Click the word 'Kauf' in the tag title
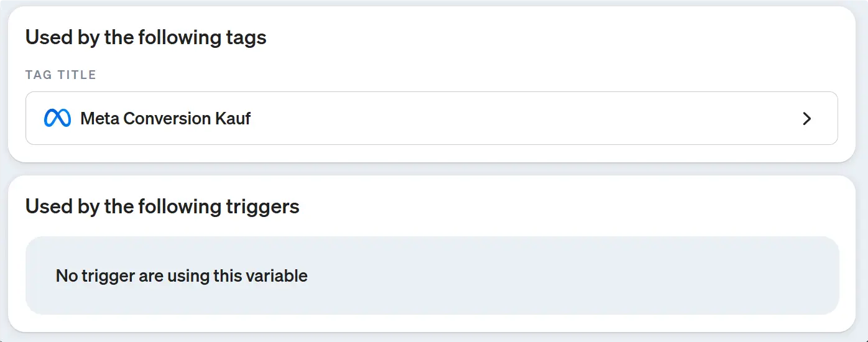This screenshot has height=342, width=868. (233, 118)
